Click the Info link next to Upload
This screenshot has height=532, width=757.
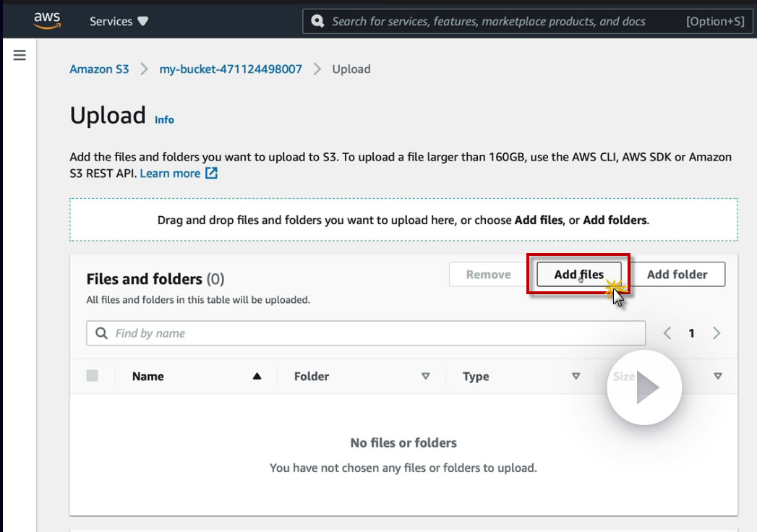click(x=164, y=120)
